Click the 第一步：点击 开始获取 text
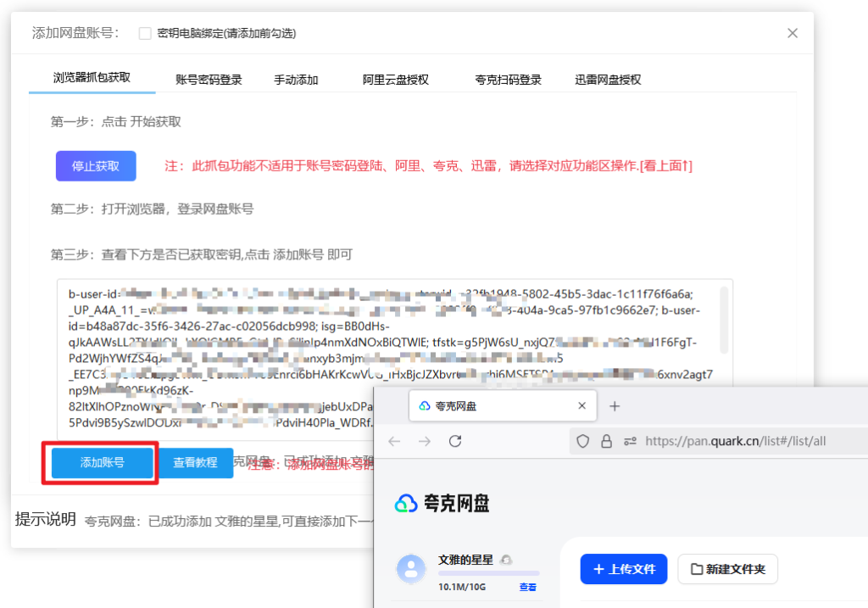The width and height of the screenshot is (868, 608). pyautogui.click(x=115, y=122)
